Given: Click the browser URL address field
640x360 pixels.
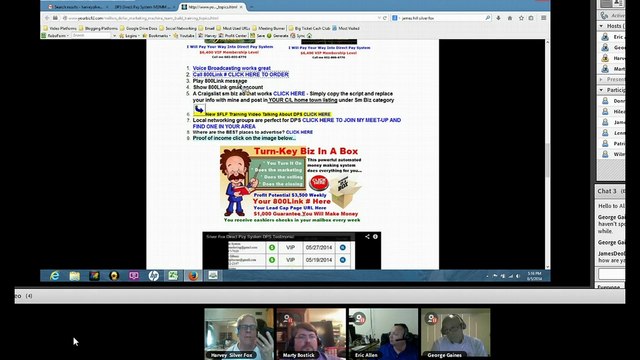Looking at the screenshot, I should [220, 18].
